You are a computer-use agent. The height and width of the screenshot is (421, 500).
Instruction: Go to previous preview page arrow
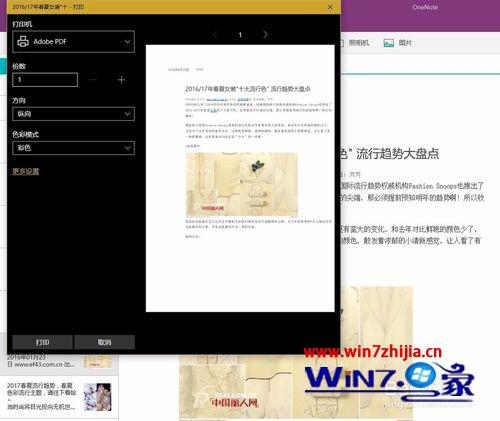pyautogui.click(x=215, y=34)
